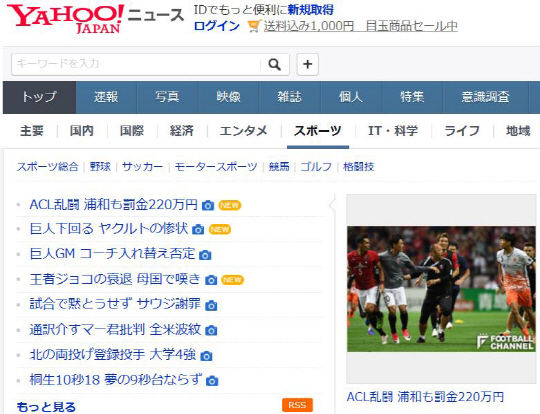Click the orange RSS button
Viewport: 540px width, 414px height.
coord(297,405)
